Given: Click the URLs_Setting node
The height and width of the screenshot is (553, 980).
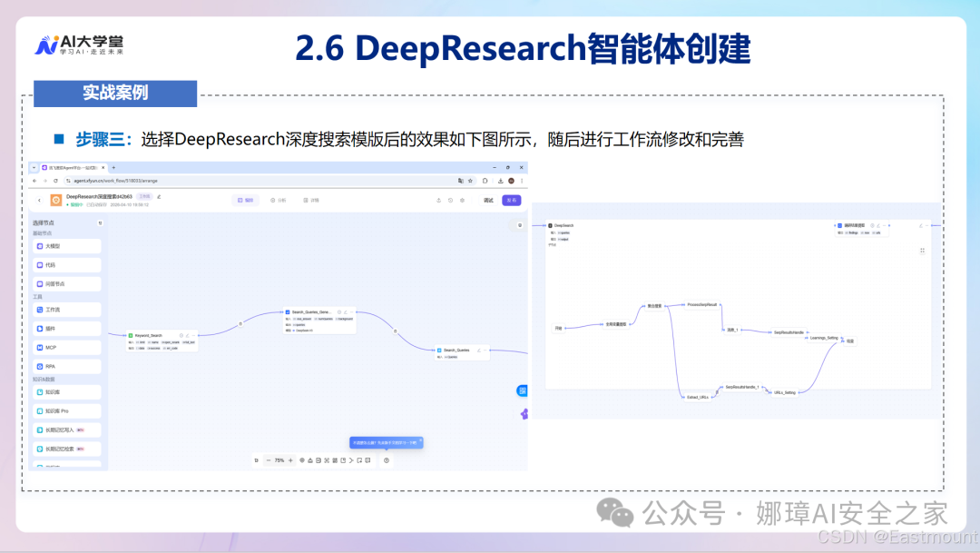Looking at the screenshot, I should pos(785,392).
